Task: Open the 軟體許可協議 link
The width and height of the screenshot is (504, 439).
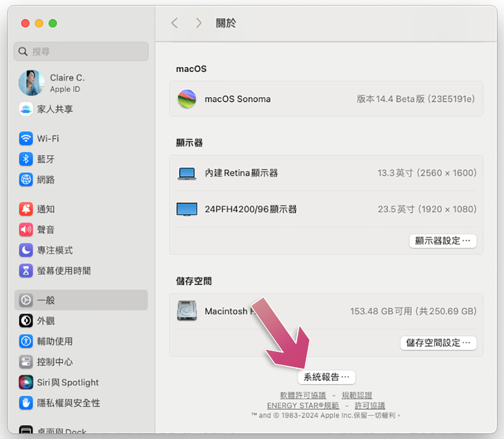Action: (x=303, y=395)
